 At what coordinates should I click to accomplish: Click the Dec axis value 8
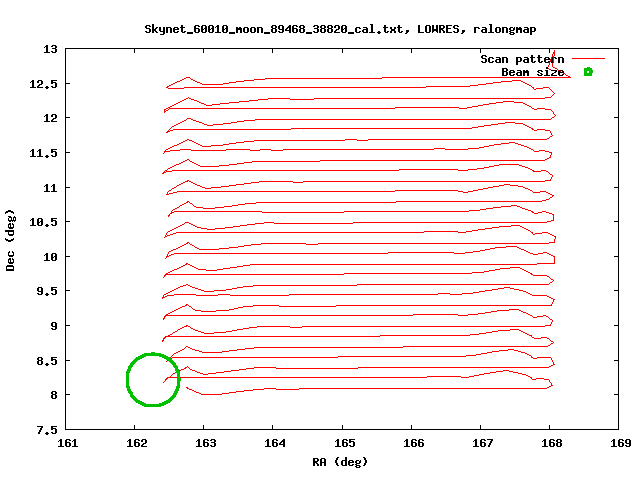click(54, 395)
